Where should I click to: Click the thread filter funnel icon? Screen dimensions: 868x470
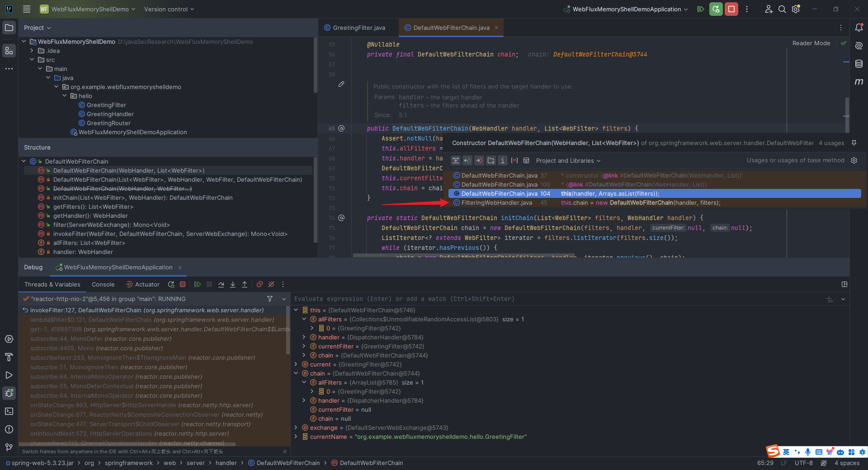click(x=270, y=299)
